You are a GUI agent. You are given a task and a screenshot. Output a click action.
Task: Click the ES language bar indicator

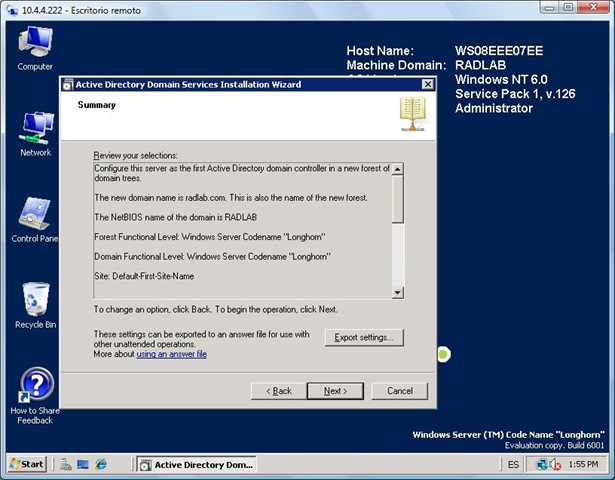(x=513, y=465)
